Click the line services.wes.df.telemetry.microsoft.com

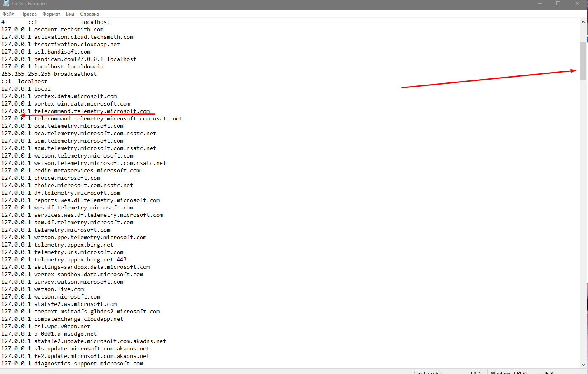pyautogui.click(x=82, y=215)
